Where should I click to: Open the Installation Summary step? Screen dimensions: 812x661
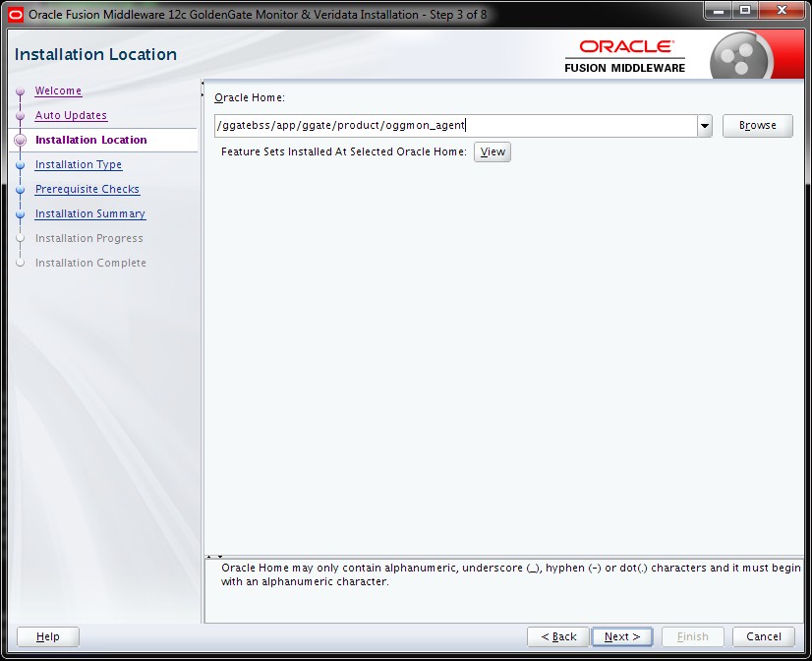point(90,213)
